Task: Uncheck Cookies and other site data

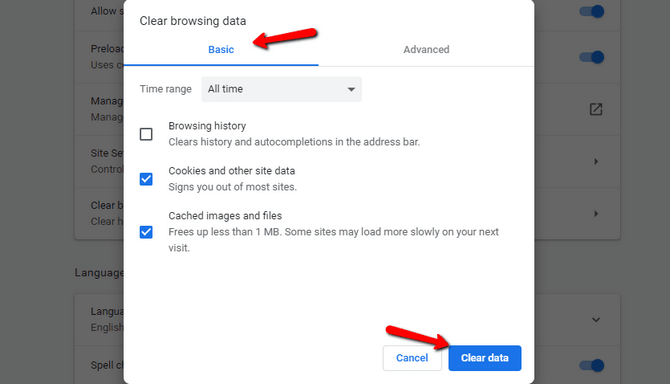Action: click(x=146, y=179)
